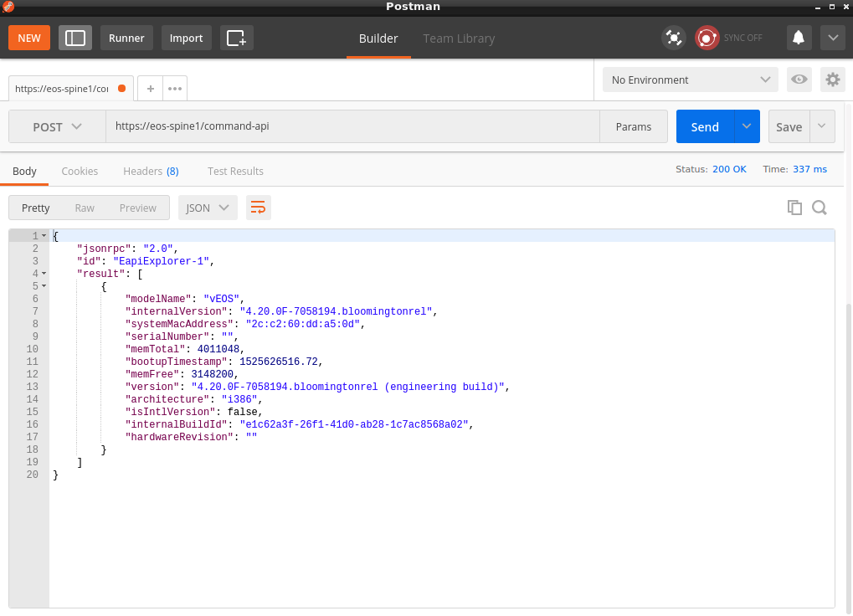Collapse the result array at line 4

[x=44, y=274]
